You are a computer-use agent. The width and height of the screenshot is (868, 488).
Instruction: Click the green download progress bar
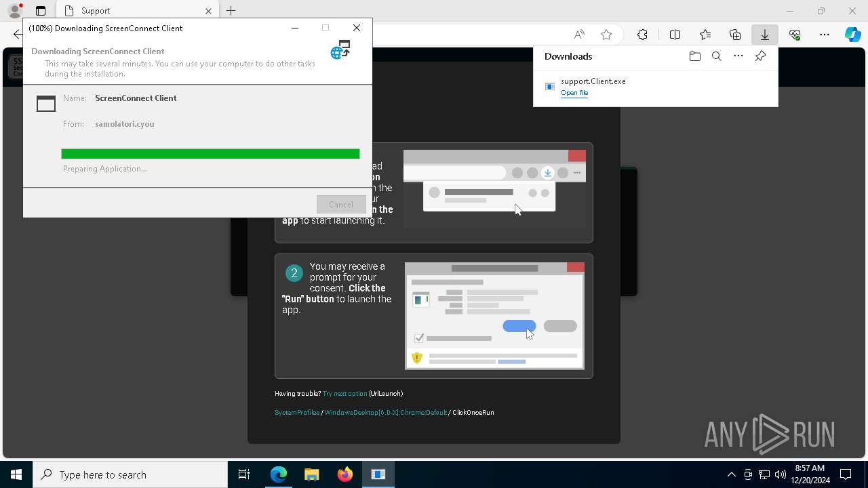pos(210,154)
